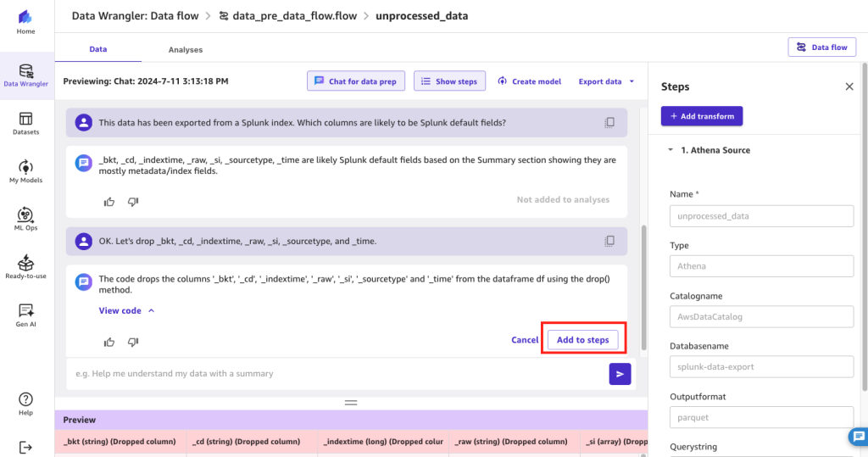Image resolution: width=868 pixels, height=457 pixels.
Task: Go to My Models in sidebar
Action: coord(25,172)
